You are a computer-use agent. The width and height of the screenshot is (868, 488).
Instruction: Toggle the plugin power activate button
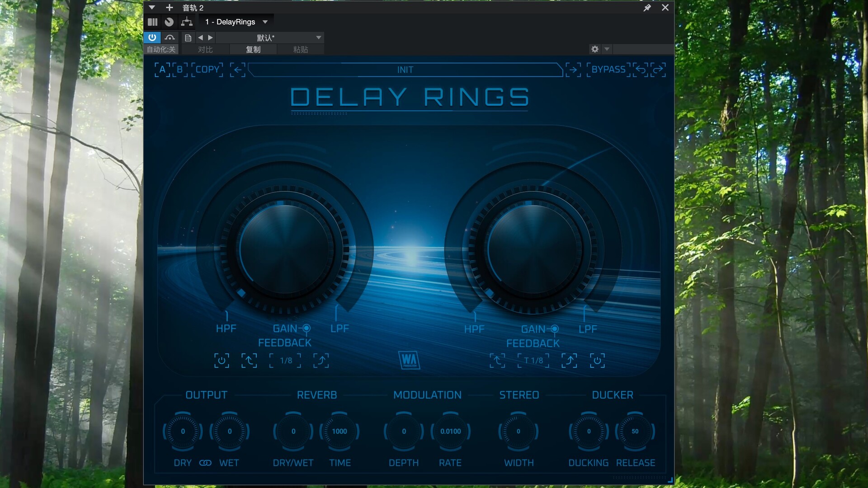tap(152, 38)
